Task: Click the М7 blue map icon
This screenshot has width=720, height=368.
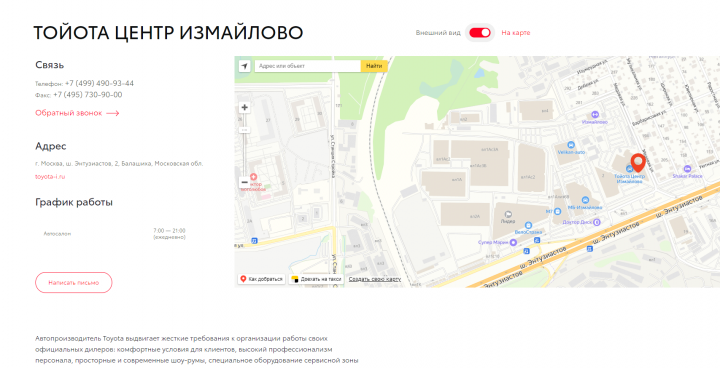Action: [557, 211]
